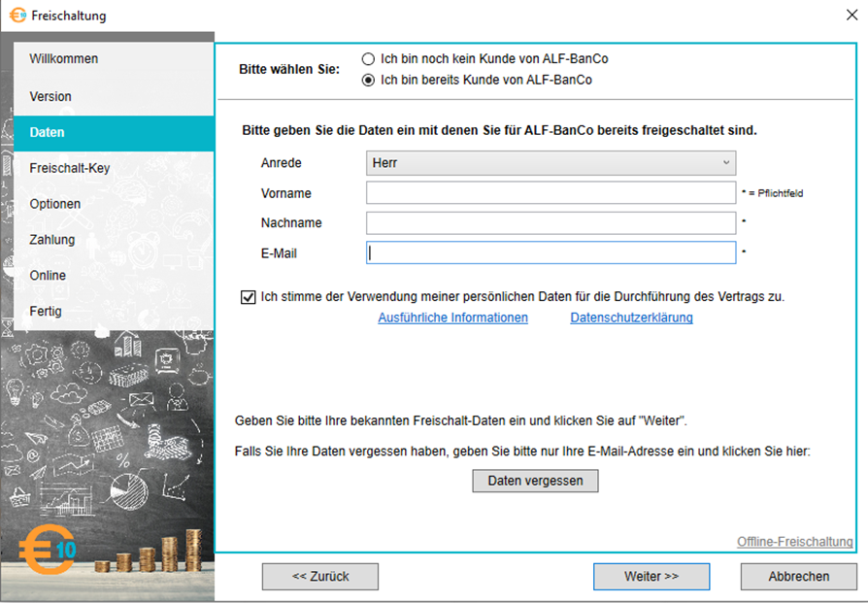Cancel with the Abbrechen button
Image resolution: width=868 pixels, height=603 pixels.
coord(799,577)
